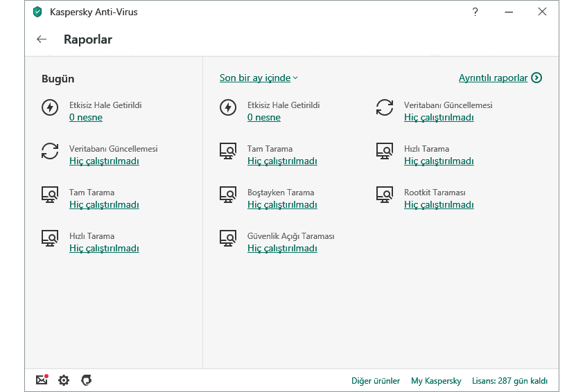585x392 pixels.
Task: Click the Rootkit Taraması scan icon
Action: coord(385,194)
